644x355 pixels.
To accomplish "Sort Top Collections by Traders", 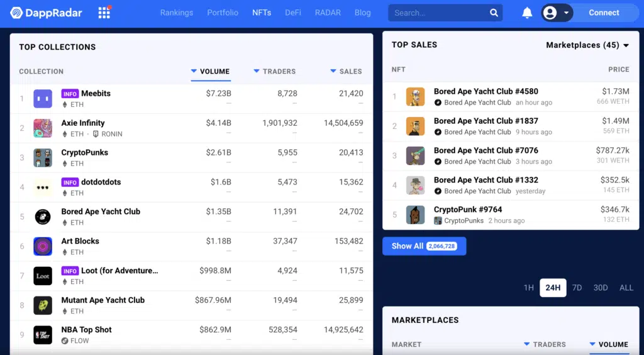I will click(x=274, y=72).
